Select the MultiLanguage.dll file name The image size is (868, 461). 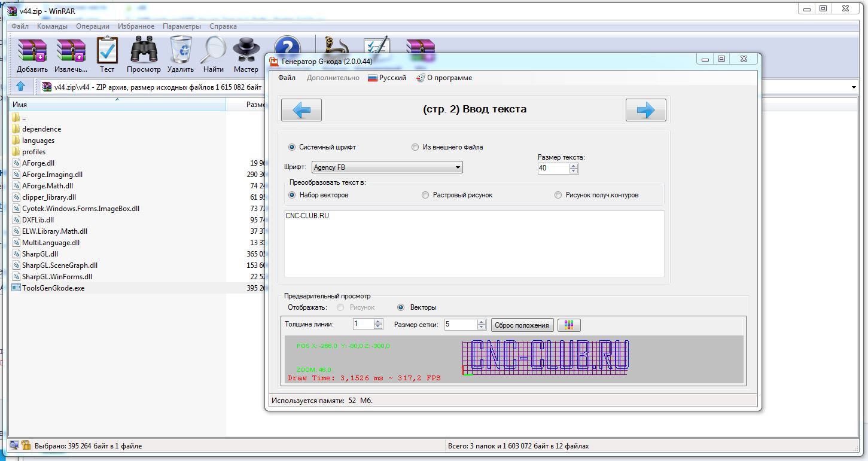coord(51,243)
